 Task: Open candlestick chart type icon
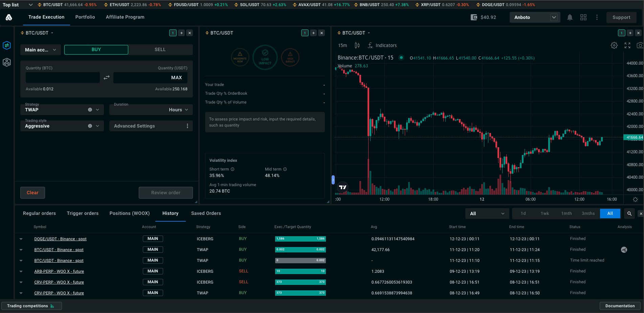click(357, 45)
